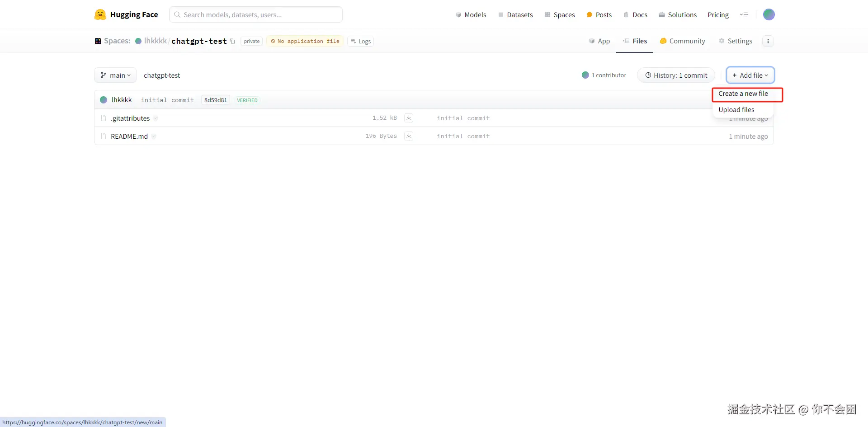This screenshot has width=868, height=427.
Task: Expand the main branch dropdown
Action: [x=115, y=75]
